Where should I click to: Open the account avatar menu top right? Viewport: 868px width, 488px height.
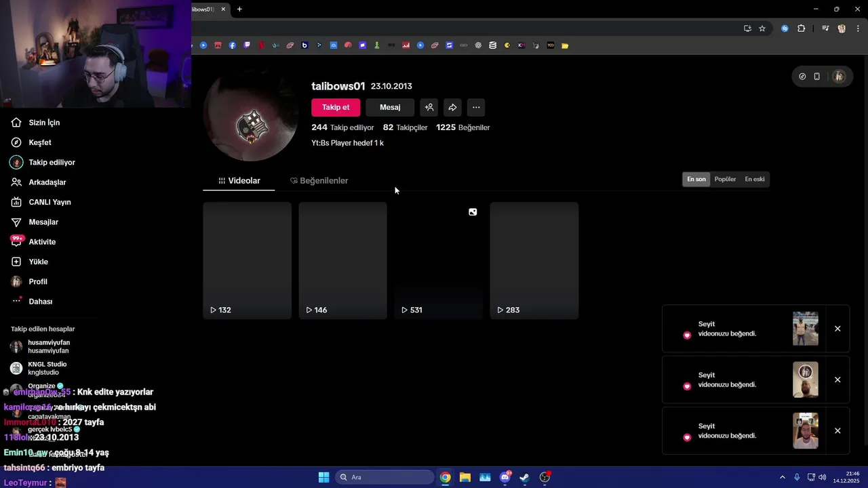(839, 77)
